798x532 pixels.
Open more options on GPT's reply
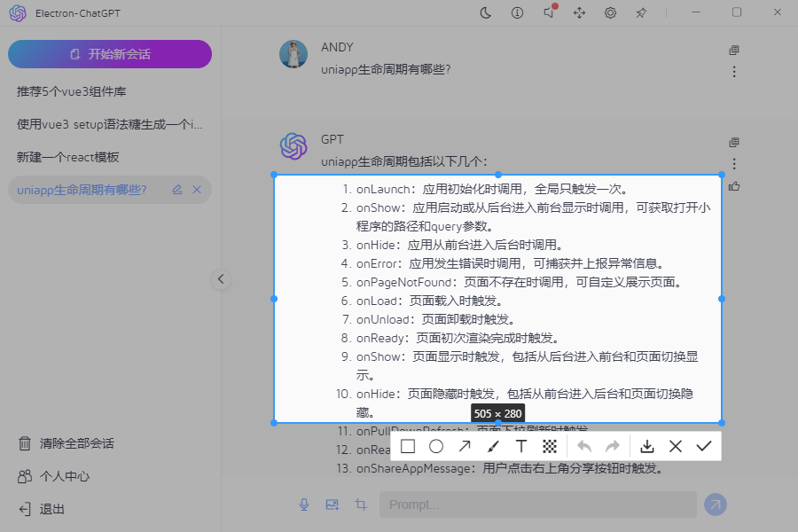click(734, 164)
